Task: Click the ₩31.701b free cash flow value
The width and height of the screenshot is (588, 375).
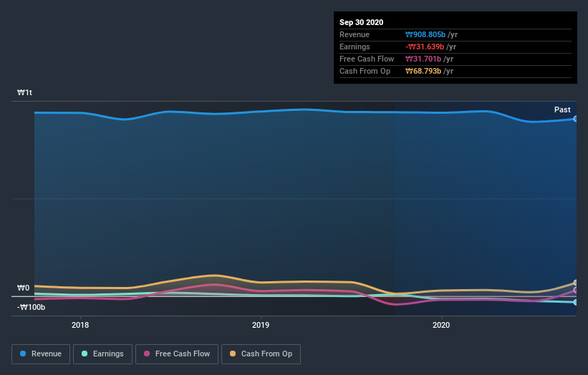Action: pos(423,59)
